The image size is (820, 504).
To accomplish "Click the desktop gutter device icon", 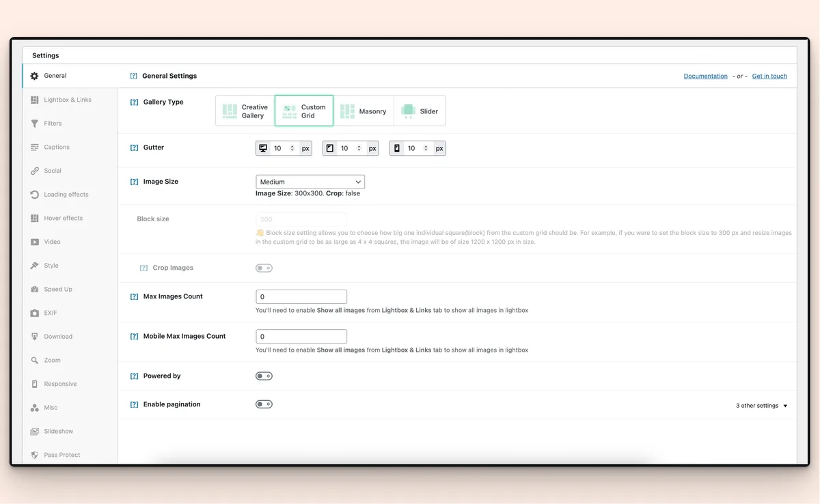I will (263, 148).
